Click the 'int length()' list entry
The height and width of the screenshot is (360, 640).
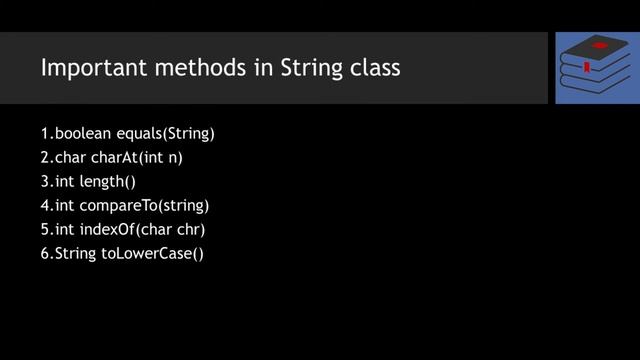coord(88,181)
